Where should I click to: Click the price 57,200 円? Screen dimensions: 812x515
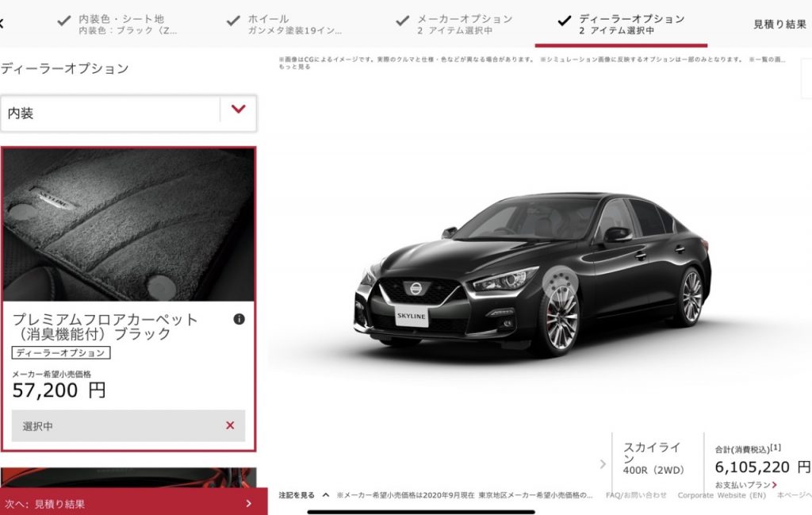(x=59, y=390)
